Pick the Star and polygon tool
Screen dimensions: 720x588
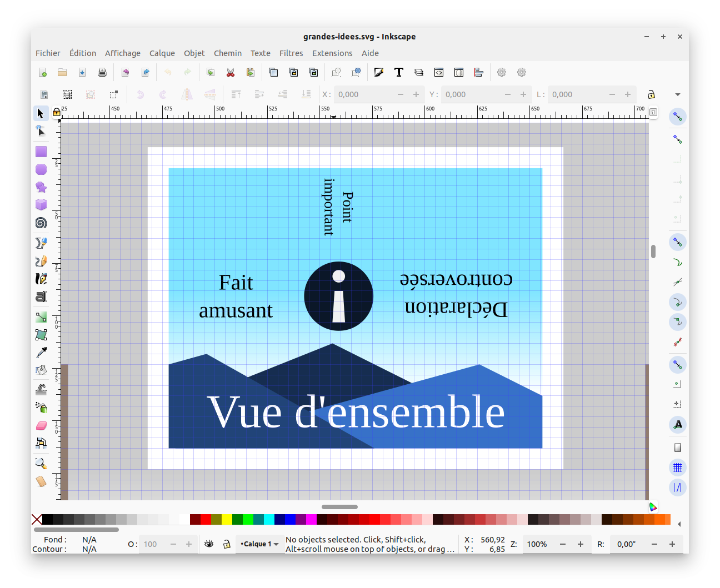(41, 187)
